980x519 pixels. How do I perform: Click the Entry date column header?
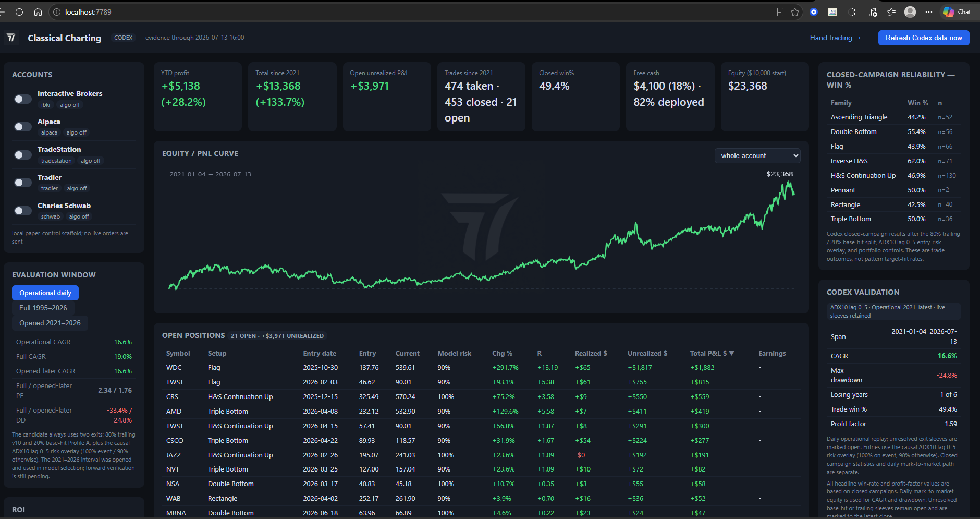tap(320, 353)
